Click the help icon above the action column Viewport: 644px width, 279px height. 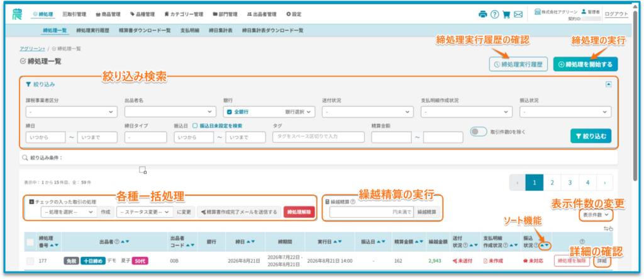point(582,242)
